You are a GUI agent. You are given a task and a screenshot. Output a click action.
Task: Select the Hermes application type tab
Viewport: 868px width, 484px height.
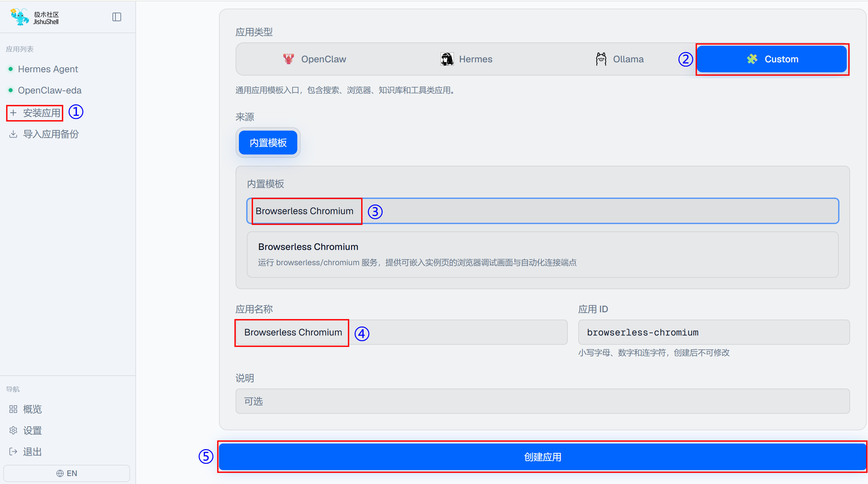(x=466, y=59)
